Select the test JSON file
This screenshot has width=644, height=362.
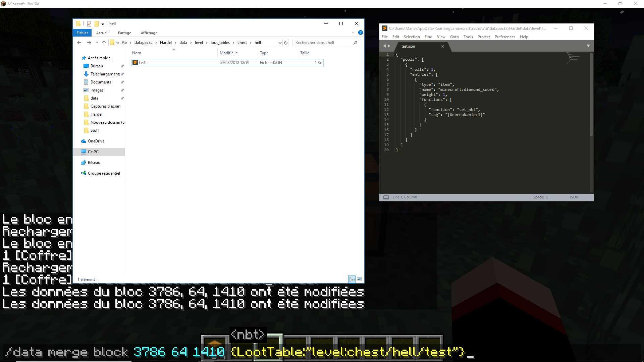143,63
